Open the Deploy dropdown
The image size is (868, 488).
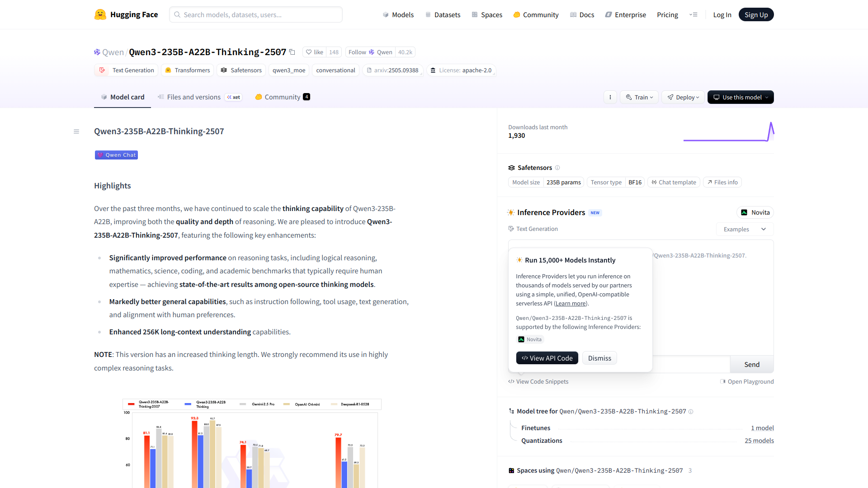[x=683, y=97]
